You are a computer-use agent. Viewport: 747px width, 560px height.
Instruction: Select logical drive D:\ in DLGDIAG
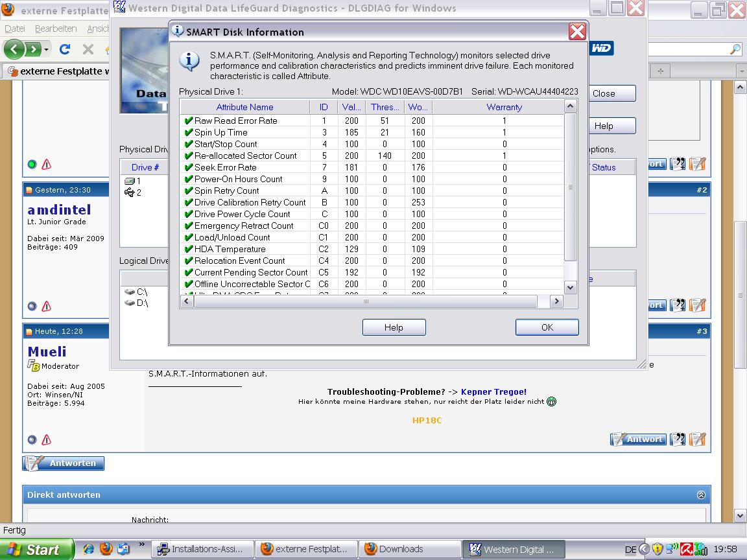[x=136, y=303]
